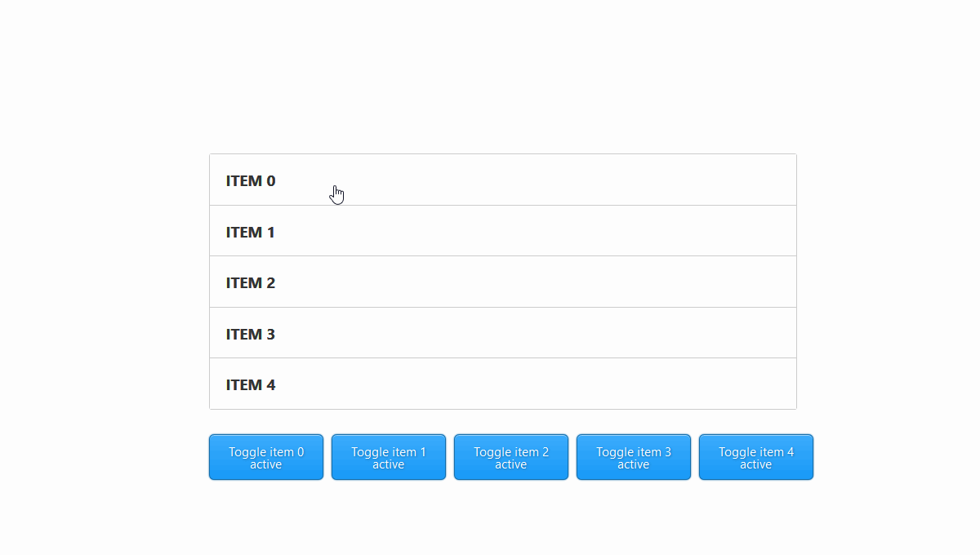Expand the ITEM 1 accordion row
The width and height of the screenshot is (980, 555).
(x=502, y=232)
